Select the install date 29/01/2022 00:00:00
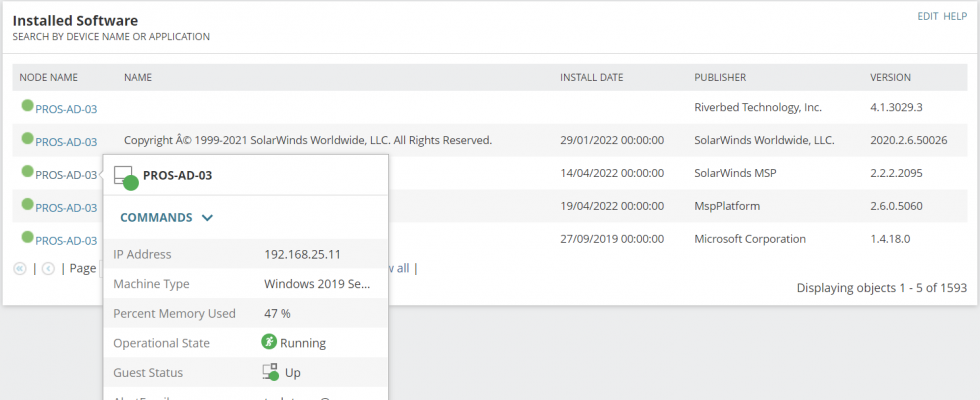Viewport: 980px width, 400px height. point(612,140)
